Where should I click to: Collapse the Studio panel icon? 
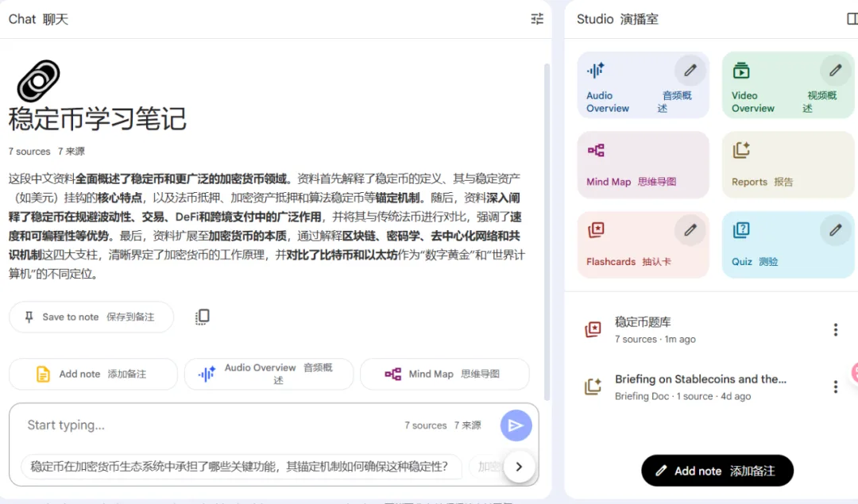coord(852,19)
